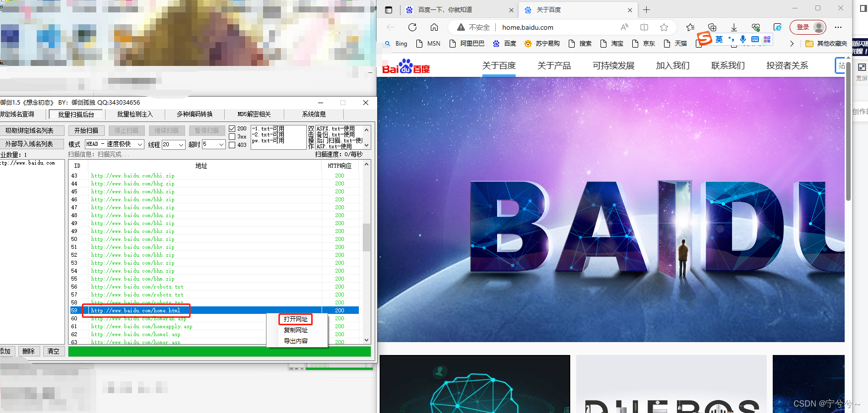Switch to 多种编码转换 tab
The width and height of the screenshot is (868, 413).
click(x=195, y=115)
